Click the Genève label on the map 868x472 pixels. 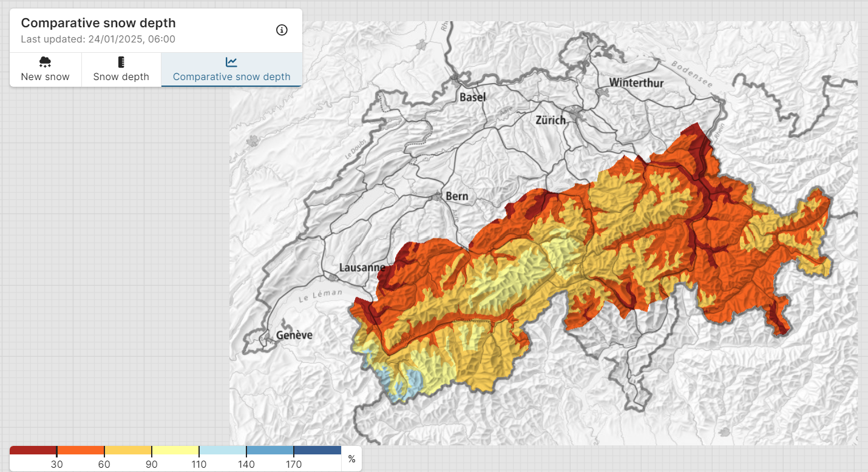[x=294, y=335]
